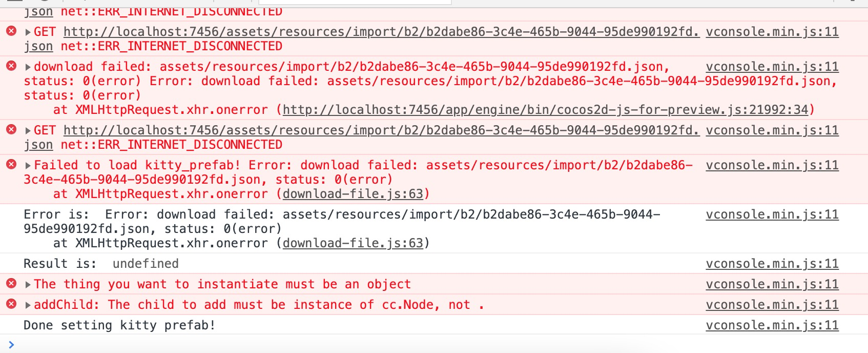The height and width of the screenshot is (353, 868).
Task: Click the error icon next to the instantiate error
Action: pos(12,284)
